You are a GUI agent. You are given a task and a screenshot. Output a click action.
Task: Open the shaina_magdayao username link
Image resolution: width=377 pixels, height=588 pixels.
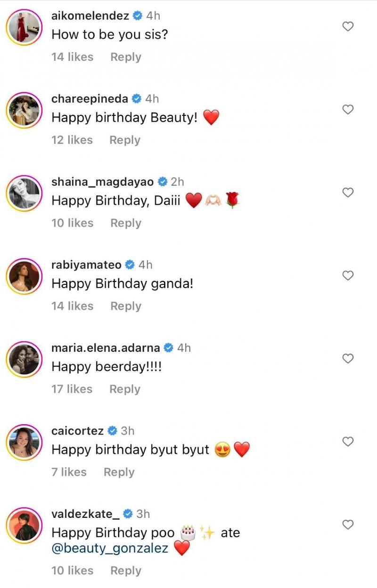tap(103, 182)
